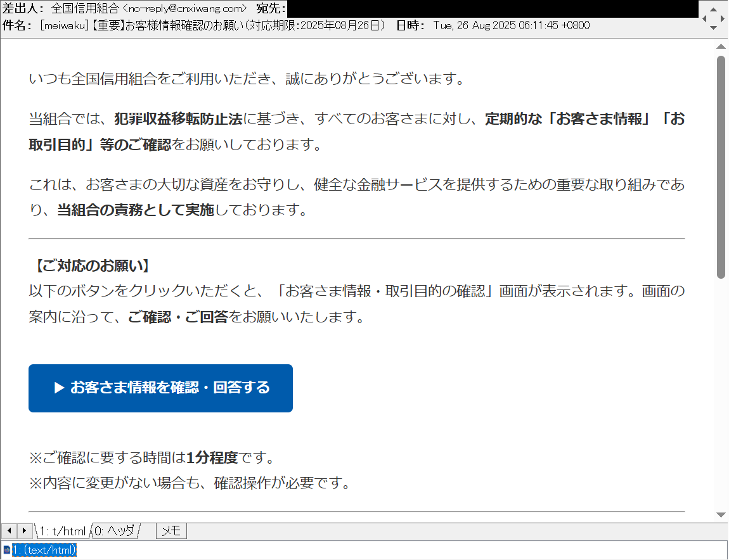The image size is (729, 560).
Task: Click the blue お客さま情報を確認・回答する button
Action: coord(160,388)
